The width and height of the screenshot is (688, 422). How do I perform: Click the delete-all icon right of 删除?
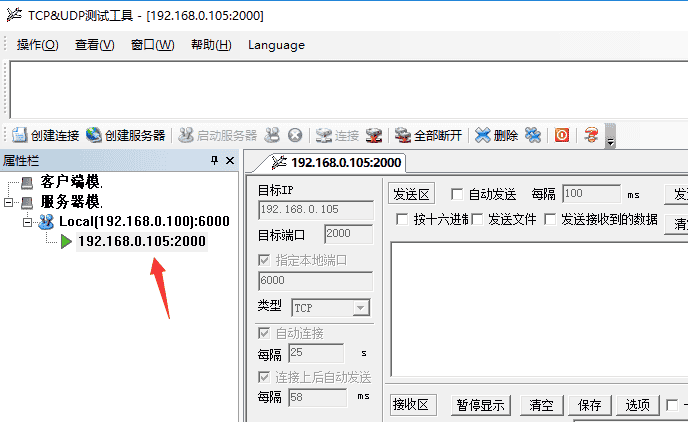533,136
